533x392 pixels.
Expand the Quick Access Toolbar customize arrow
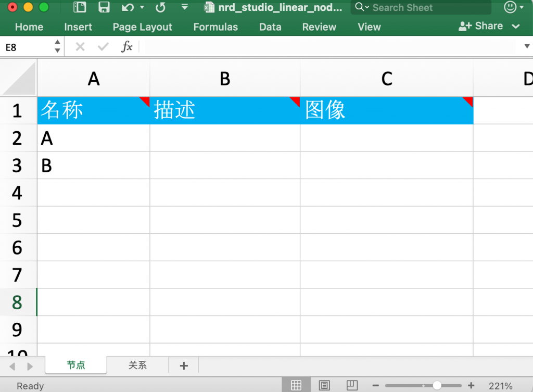click(x=184, y=8)
